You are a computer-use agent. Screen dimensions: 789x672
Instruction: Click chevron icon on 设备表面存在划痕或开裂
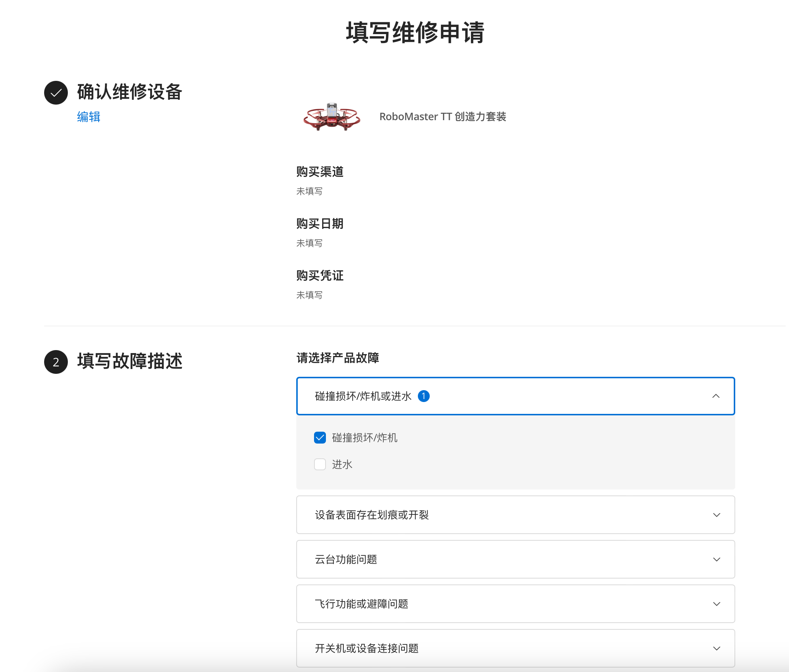(716, 515)
